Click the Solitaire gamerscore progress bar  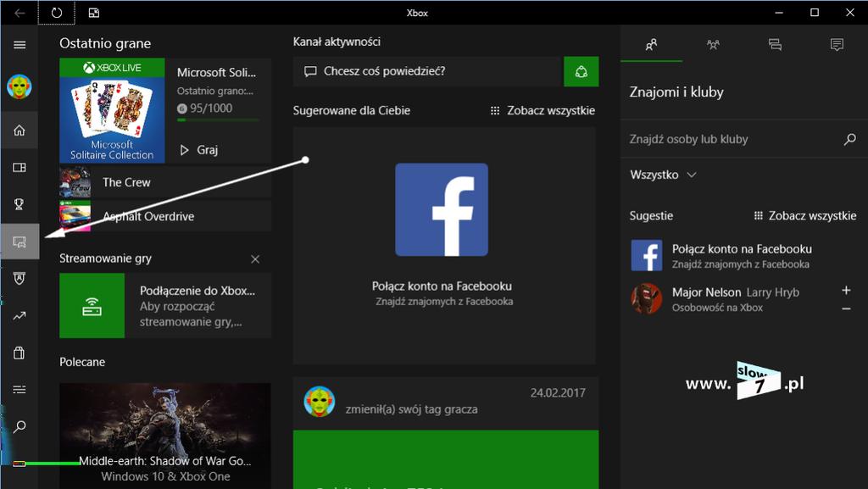218,119
